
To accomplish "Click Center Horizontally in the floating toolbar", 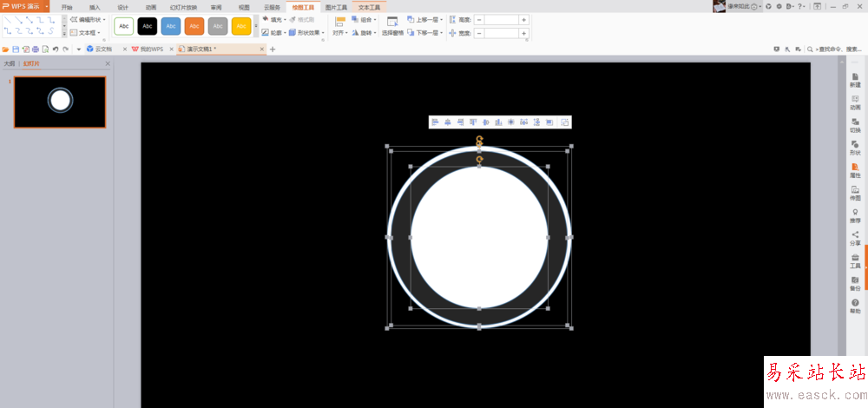I will point(447,122).
